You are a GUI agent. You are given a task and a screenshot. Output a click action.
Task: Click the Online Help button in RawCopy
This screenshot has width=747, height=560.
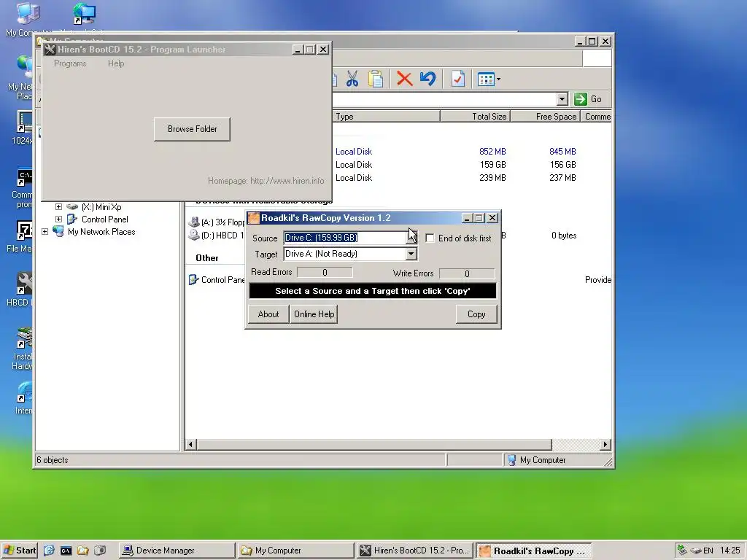click(314, 314)
